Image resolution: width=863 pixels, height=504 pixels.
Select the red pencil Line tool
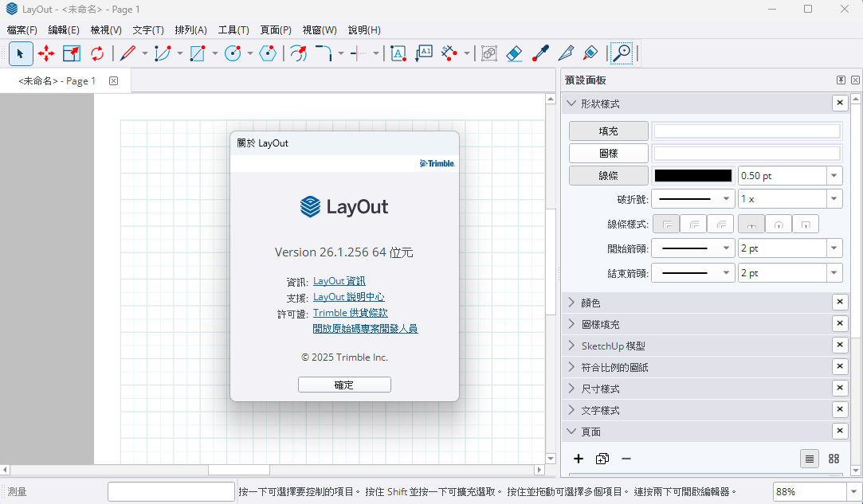(127, 53)
